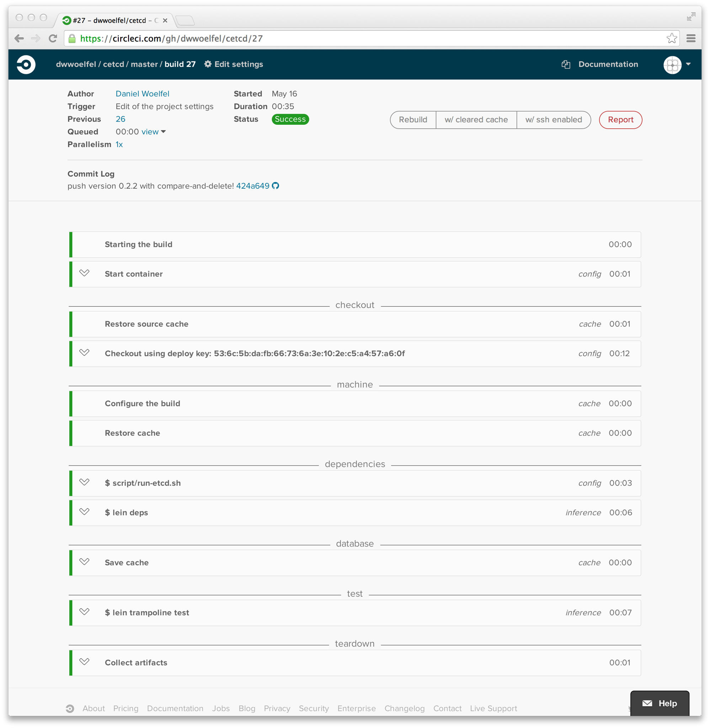
Task: Bookmark the page with the star icon
Action: click(x=671, y=38)
